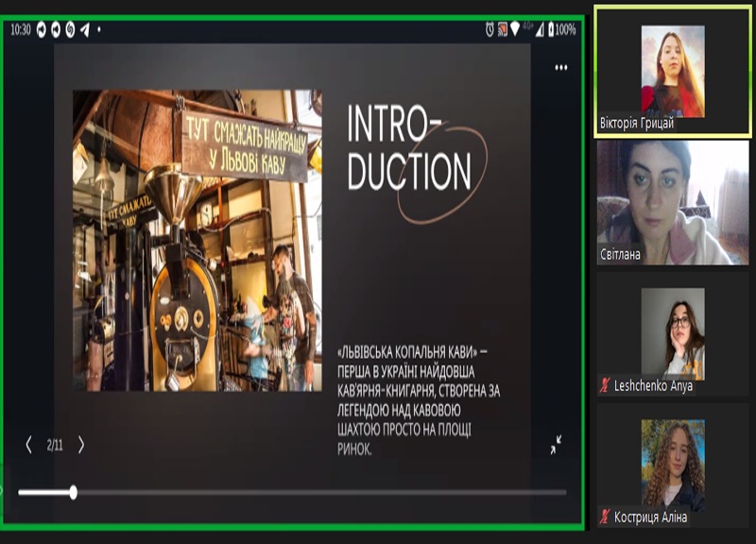Viewport: 756px width, 544px height.
Task: Tap the orange screen cast status icon
Action: coord(503,29)
